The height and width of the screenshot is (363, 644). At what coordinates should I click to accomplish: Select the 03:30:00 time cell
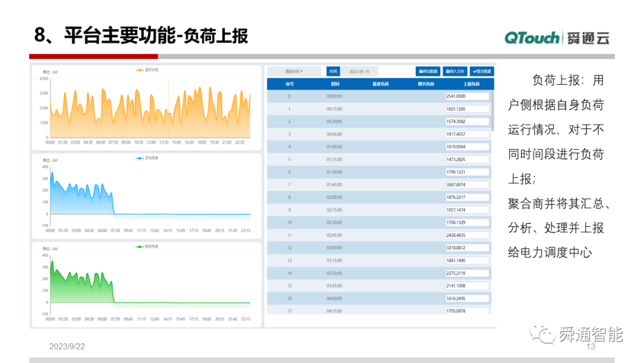click(x=335, y=273)
